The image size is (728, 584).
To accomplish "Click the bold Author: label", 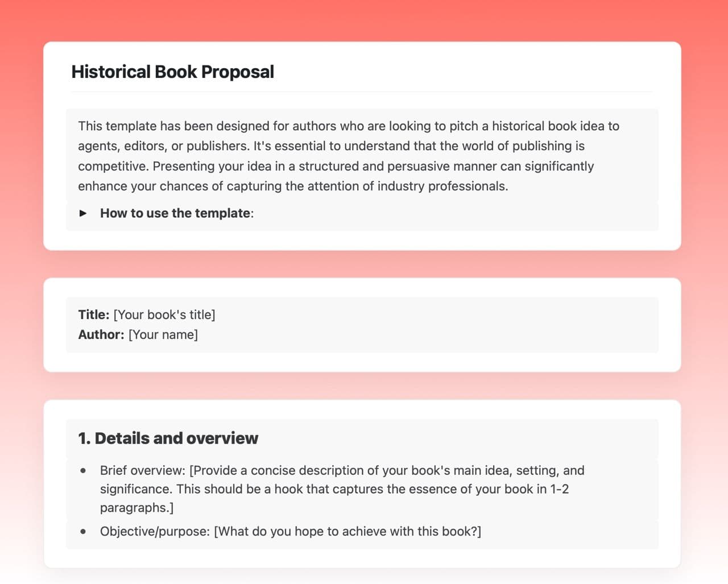I will point(101,335).
